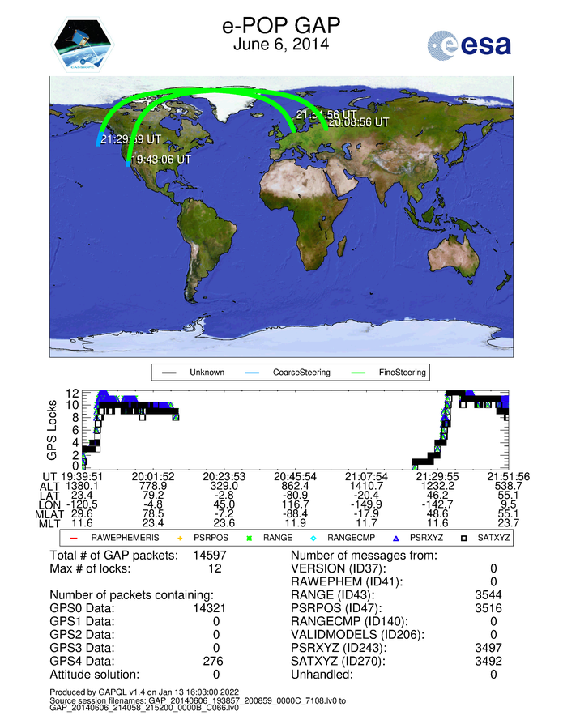563x728 pixels.
Task: Select the RAWEPHEMERIS red dash legend marker
Action: [x=74, y=537]
